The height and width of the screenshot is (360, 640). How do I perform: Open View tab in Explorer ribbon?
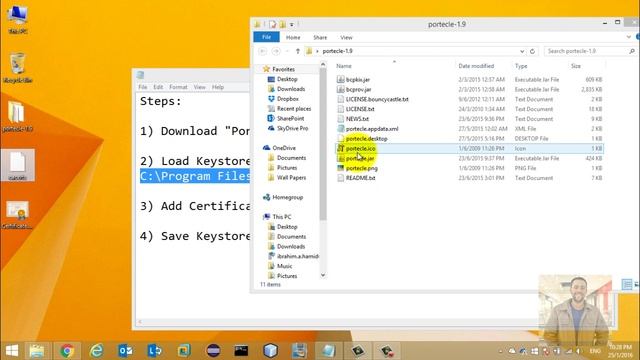pos(346,37)
